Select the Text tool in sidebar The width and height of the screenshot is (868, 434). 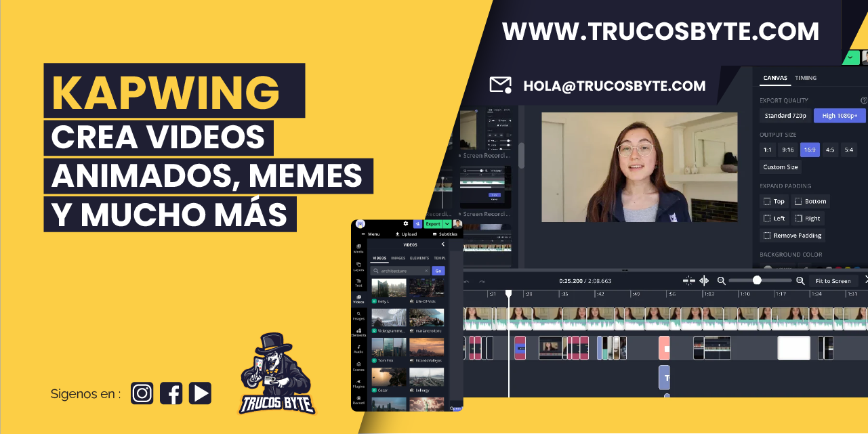tap(358, 282)
